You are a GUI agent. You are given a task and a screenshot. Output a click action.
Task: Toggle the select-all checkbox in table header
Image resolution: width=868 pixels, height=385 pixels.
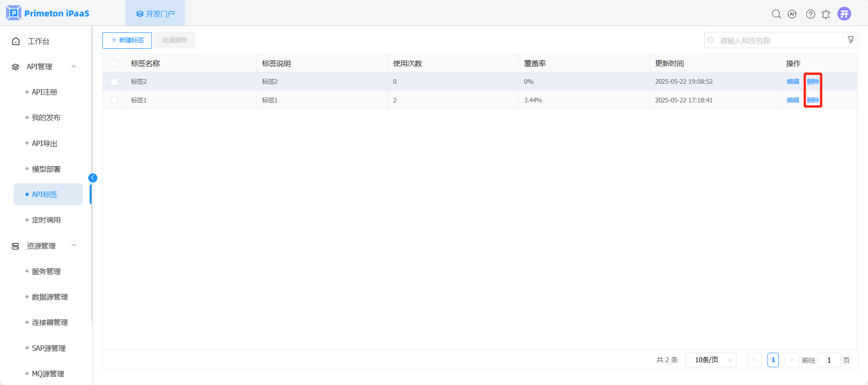click(x=114, y=64)
